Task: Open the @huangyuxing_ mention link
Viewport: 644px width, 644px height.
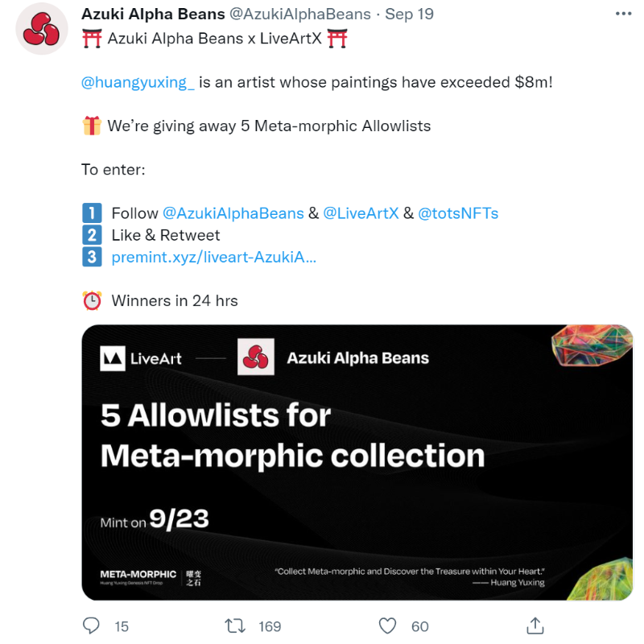Action: [138, 83]
